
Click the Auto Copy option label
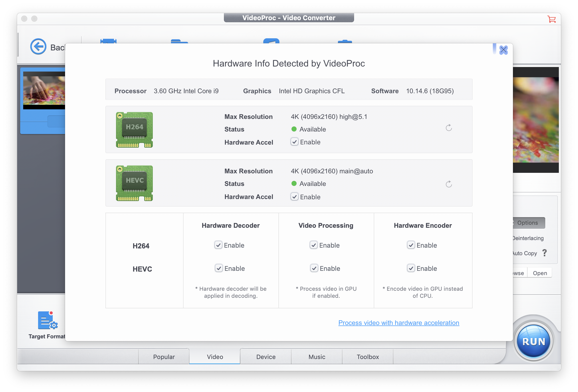(x=525, y=253)
